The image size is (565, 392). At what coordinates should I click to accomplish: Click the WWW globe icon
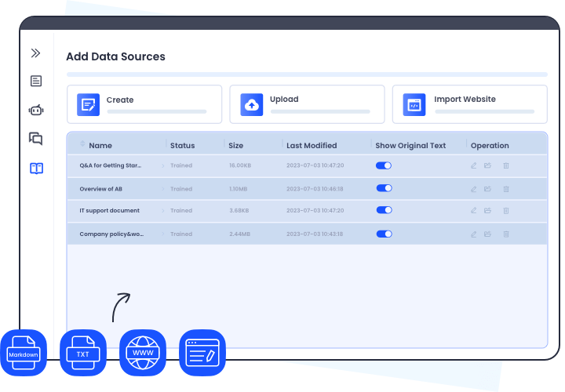click(x=143, y=353)
